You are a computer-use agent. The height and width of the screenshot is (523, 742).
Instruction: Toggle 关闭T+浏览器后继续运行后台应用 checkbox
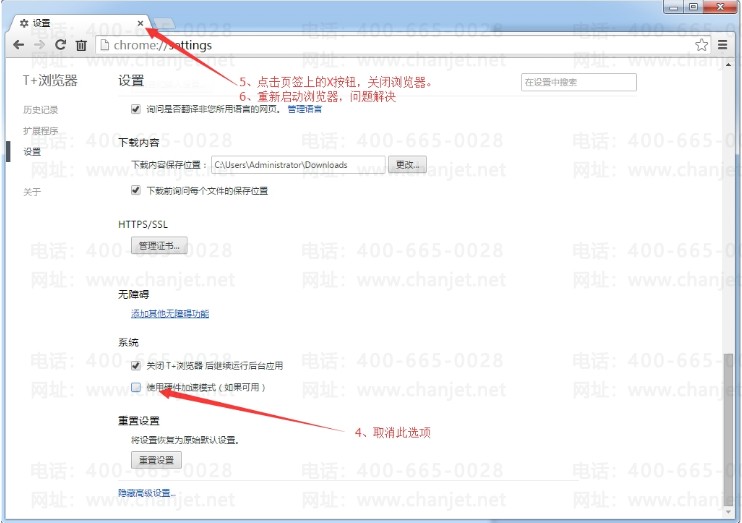(136, 366)
